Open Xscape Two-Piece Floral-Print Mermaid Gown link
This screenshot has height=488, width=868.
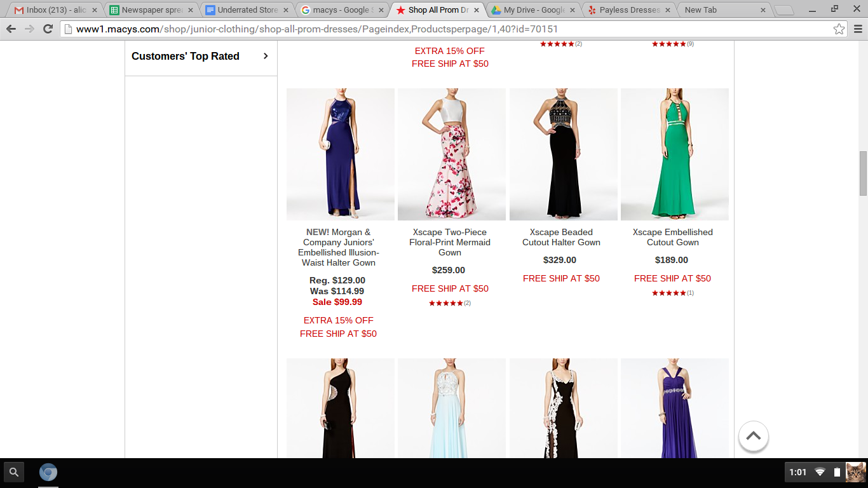pos(450,242)
